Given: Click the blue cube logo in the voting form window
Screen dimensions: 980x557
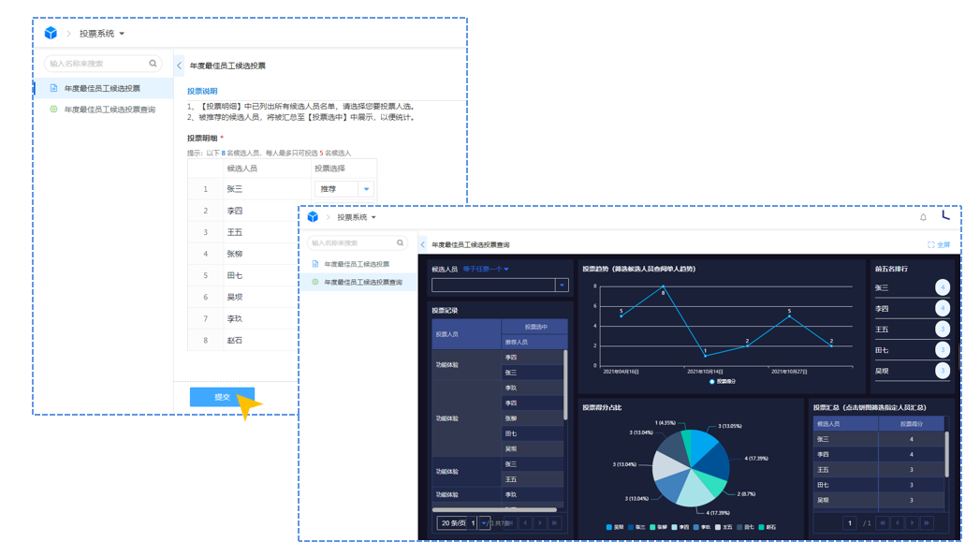Looking at the screenshot, I should 51,33.
